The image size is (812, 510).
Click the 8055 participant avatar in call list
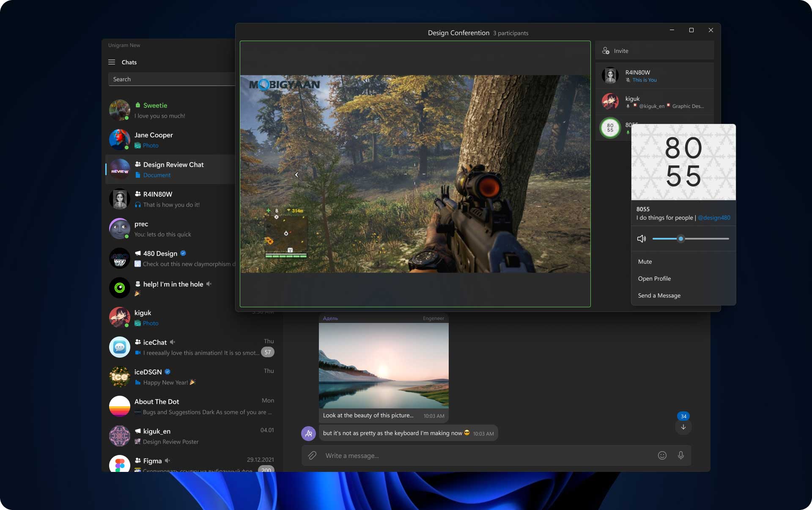pyautogui.click(x=610, y=127)
